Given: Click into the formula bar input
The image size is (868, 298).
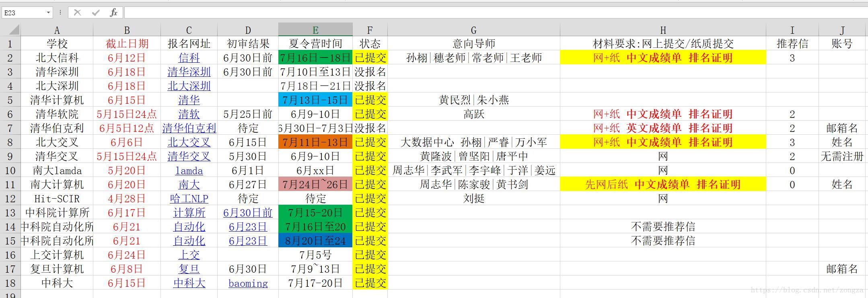Looking at the screenshot, I should click(x=496, y=13).
